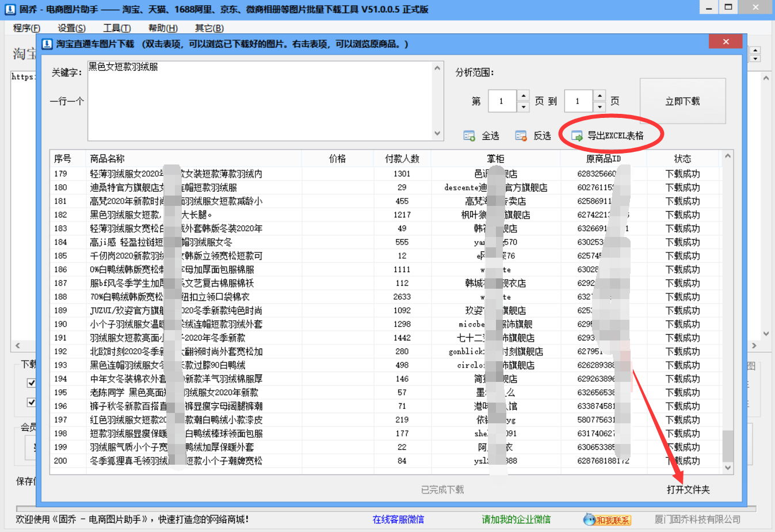
Task: Select row 200 冬季狐狸真毛领羽绒
Action: click(x=385, y=461)
